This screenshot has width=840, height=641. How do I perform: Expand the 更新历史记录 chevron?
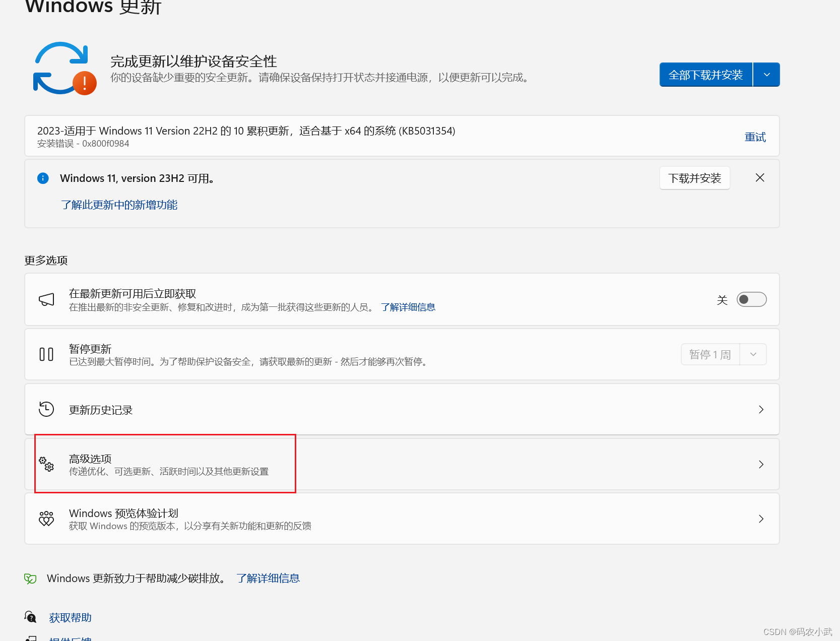[x=761, y=409]
